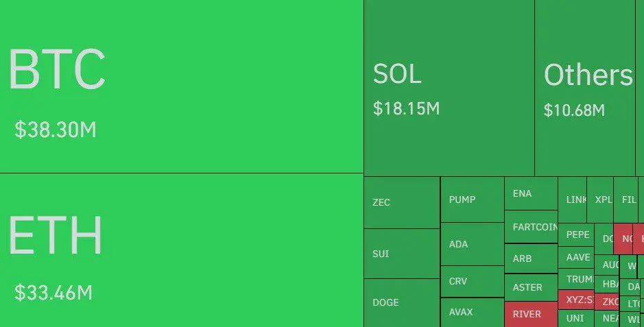Click the PEPE cell
The width and height of the screenshot is (644, 327).
click(576, 234)
